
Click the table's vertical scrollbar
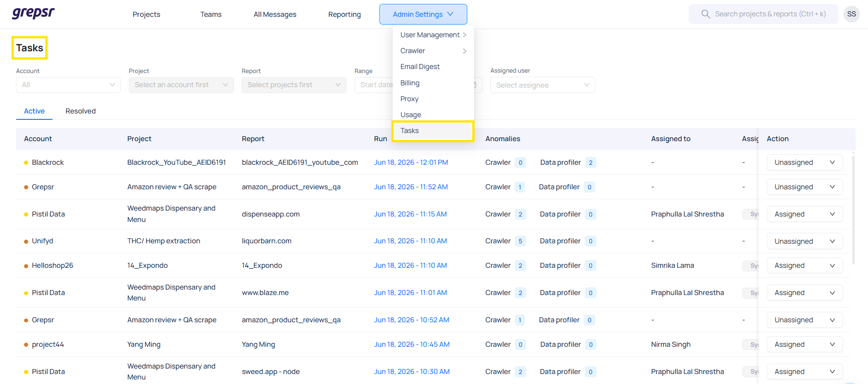tap(853, 210)
